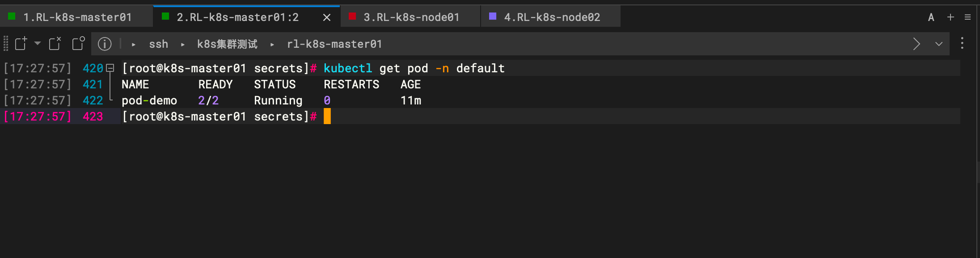Click the new session icon with plus

(21, 44)
